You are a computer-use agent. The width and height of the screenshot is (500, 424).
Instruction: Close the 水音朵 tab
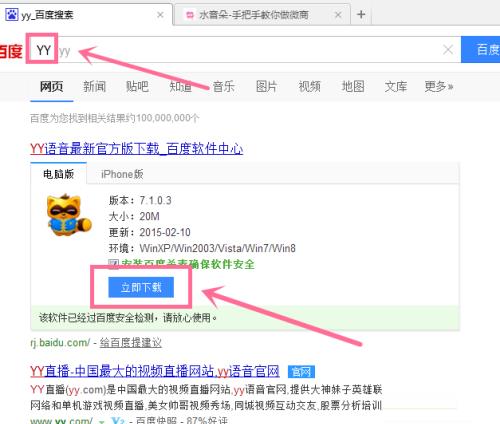(x=338, y=15)
